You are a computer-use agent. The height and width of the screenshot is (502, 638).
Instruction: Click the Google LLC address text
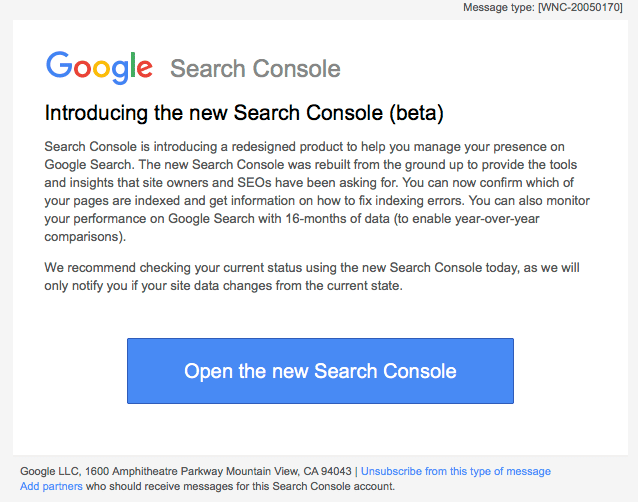(x=186, y=471)
